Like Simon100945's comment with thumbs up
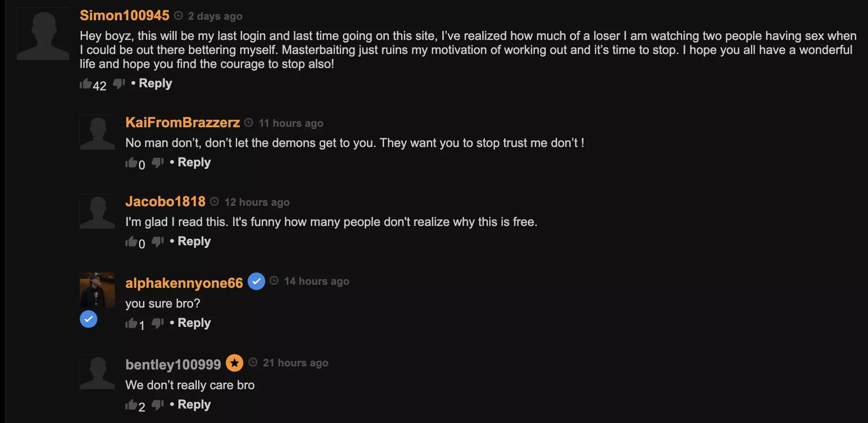Viewport: 868px width, 423px height. click(85, 83)
